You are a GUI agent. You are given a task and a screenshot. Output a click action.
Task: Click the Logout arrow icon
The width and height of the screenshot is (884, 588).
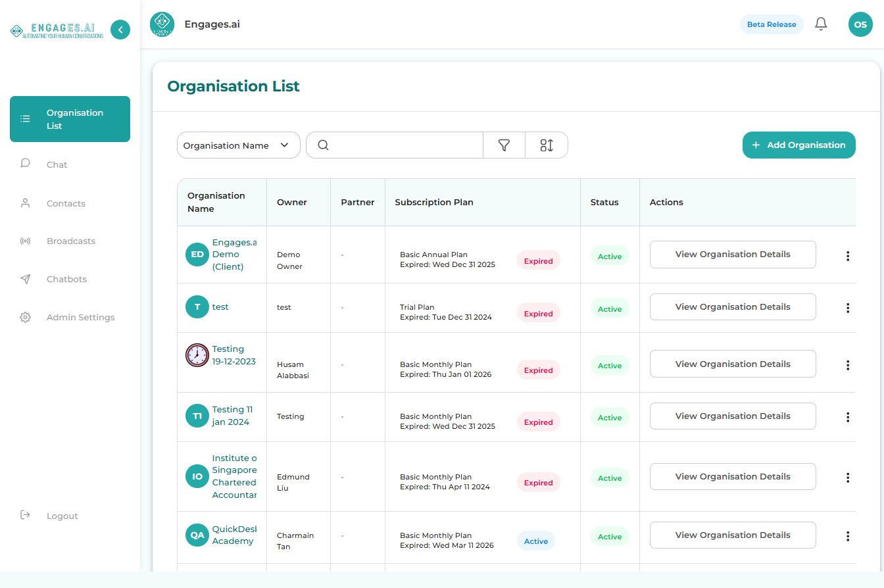26,515
